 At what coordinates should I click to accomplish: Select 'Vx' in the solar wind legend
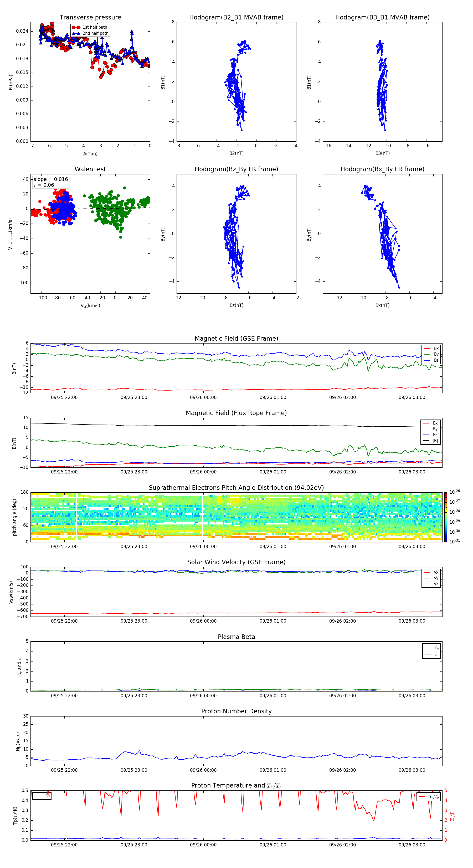point(431,572)
